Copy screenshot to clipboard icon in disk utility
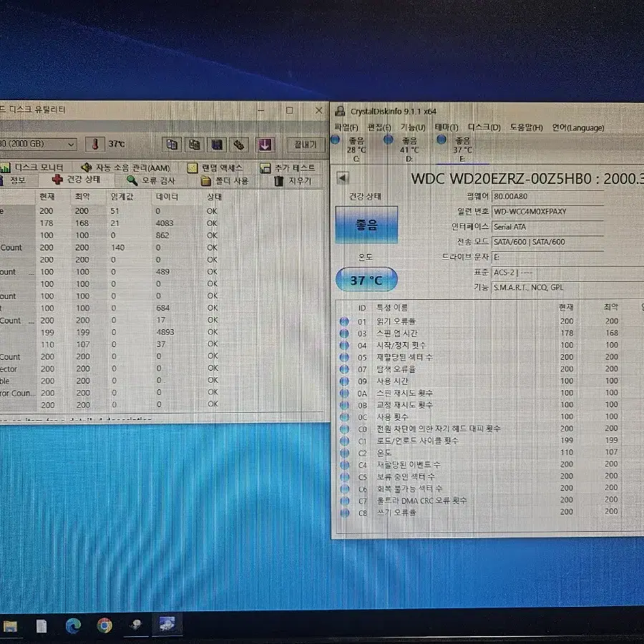This screenshot has width=644, height=644. click(194, 145)
